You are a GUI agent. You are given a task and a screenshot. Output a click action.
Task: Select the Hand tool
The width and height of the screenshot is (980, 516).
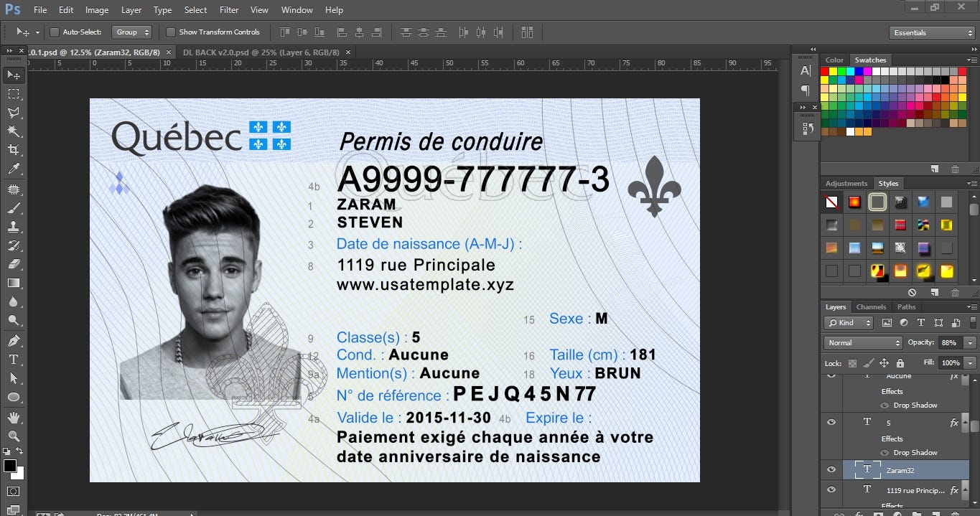tap(14, 417)
